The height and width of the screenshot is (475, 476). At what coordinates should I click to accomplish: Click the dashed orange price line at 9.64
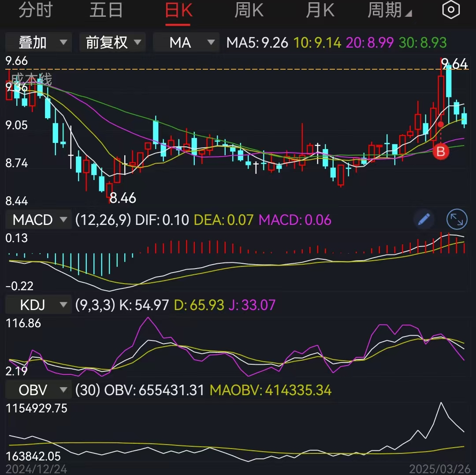(x=264, y=69)
